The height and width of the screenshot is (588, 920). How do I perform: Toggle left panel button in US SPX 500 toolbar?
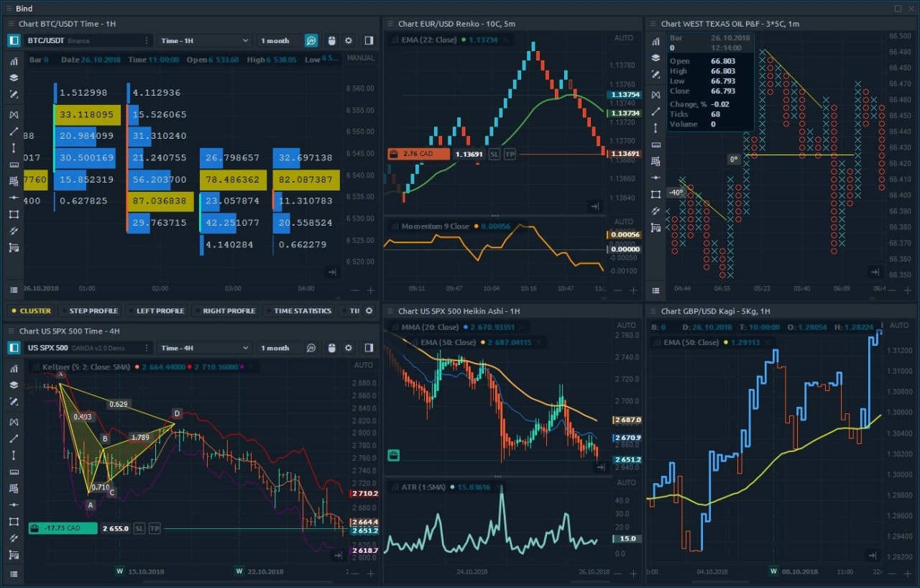pos(14,348)
